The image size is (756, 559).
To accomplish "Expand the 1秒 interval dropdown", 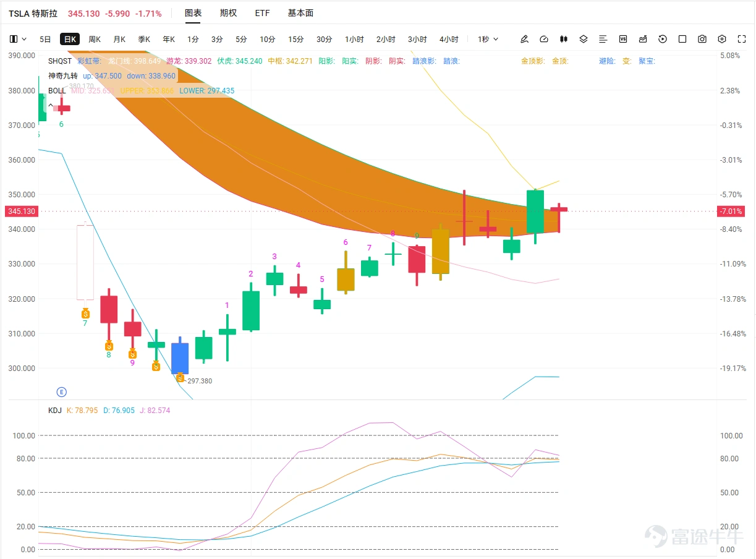I will coord(488,39).
